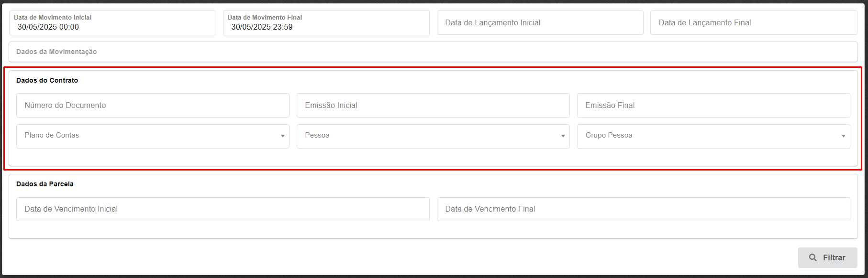This screenshot has width=868, height=278.
Task: Open the Grupo Pessoa selection field
Action: (709, 136)
